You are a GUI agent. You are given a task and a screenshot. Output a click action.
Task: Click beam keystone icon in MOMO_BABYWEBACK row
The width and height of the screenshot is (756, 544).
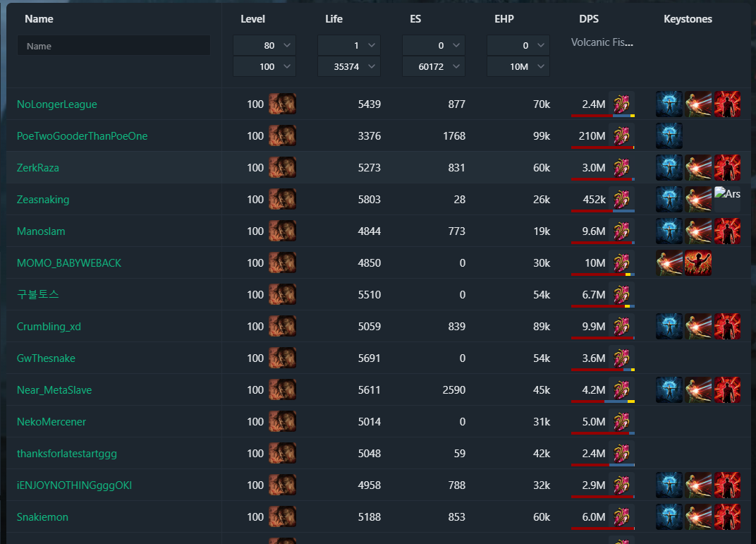669,263
